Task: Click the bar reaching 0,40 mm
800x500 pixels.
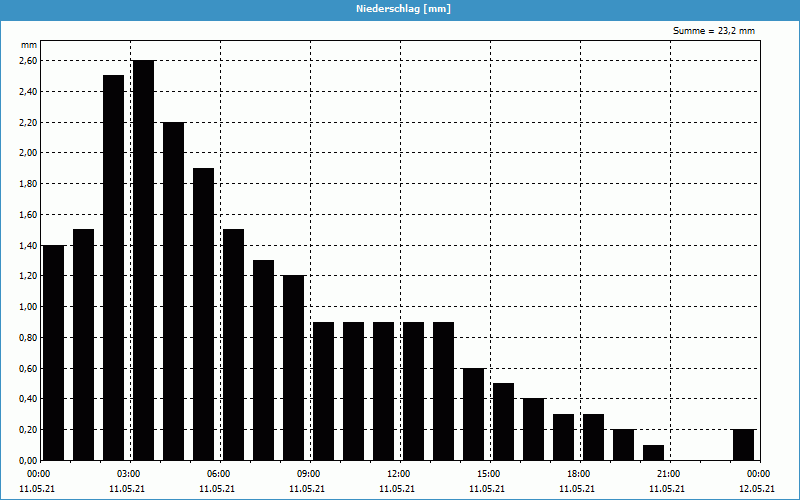Action: [533, 430]
